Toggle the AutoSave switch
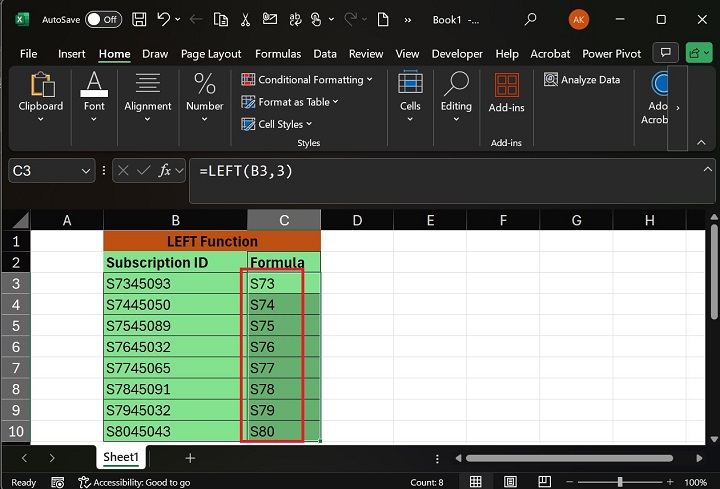 pos(103,19)
